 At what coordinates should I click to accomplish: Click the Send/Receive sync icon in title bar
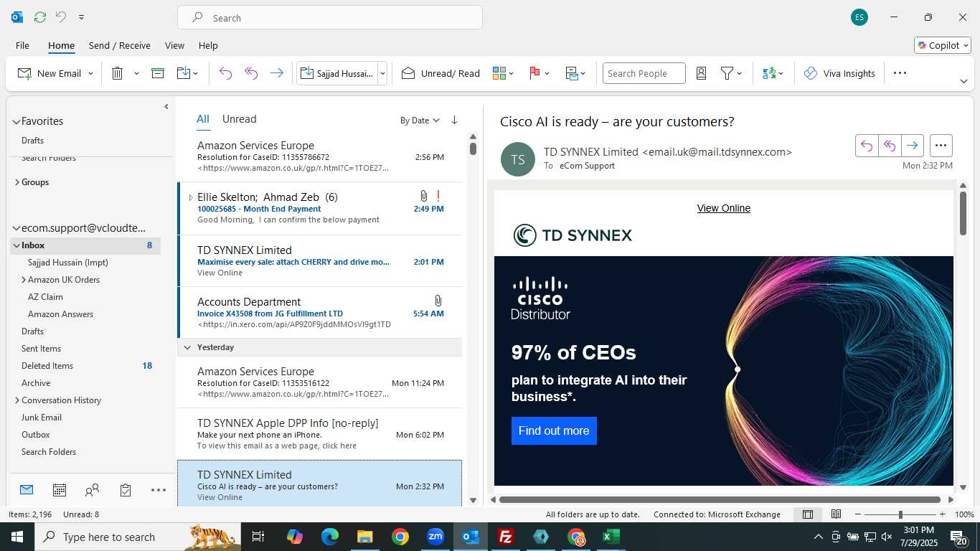40,17
